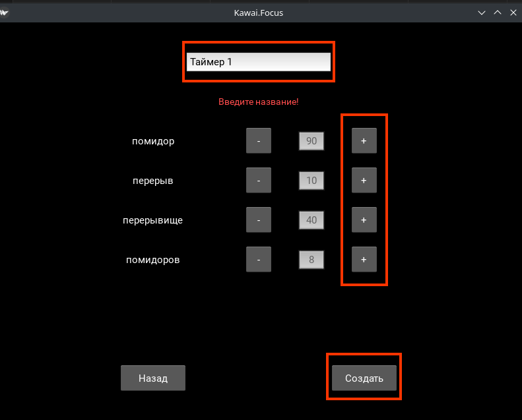
Task: Click the timer name field "Таймер 1"
Action: coord(258,62)
